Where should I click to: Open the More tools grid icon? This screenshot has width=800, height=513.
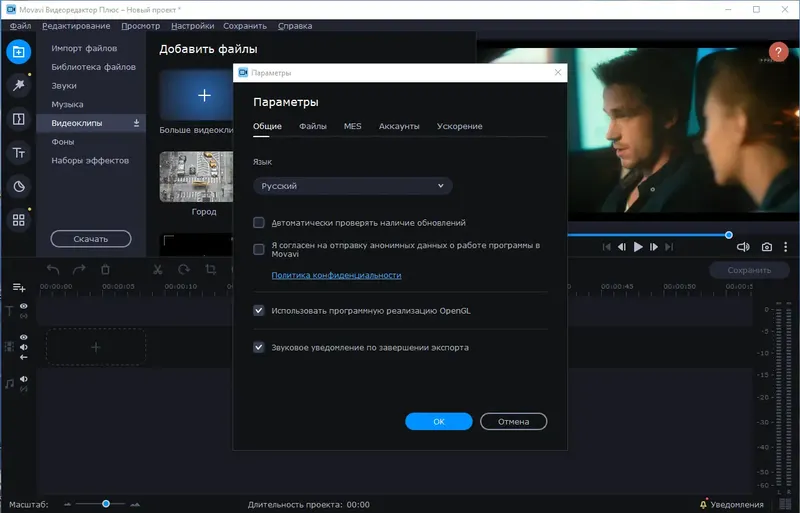tap(18, 220)
